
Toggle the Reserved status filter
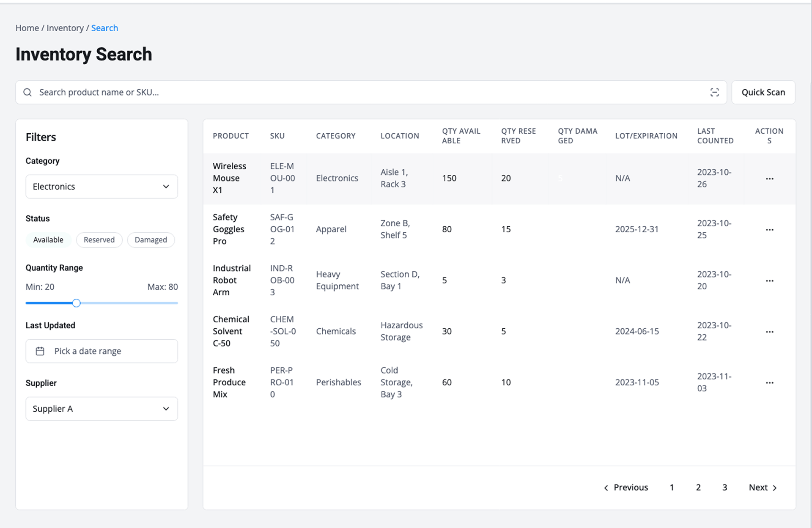click(99, 240)
